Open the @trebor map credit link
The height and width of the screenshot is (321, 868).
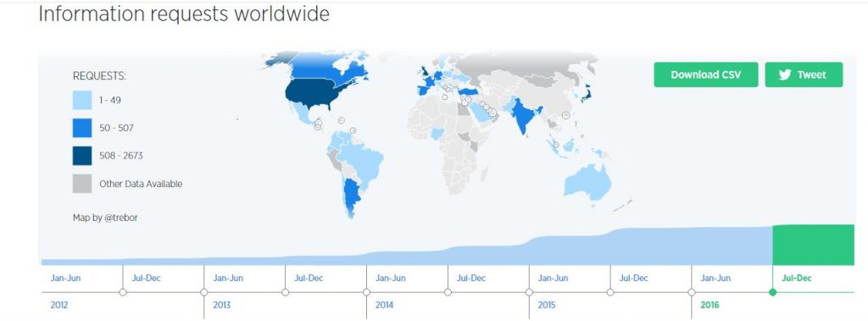pos(120,218)
